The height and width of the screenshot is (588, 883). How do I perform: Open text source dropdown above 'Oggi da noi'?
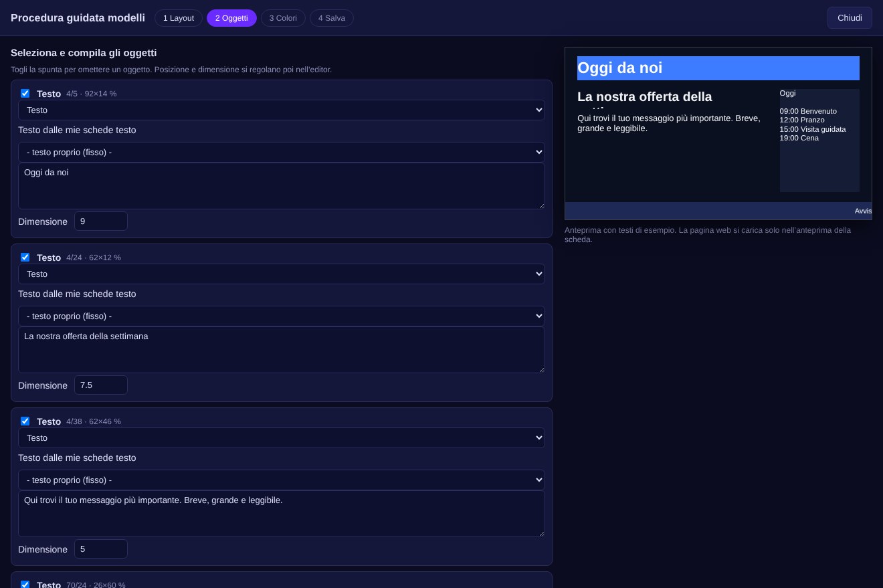282,152
